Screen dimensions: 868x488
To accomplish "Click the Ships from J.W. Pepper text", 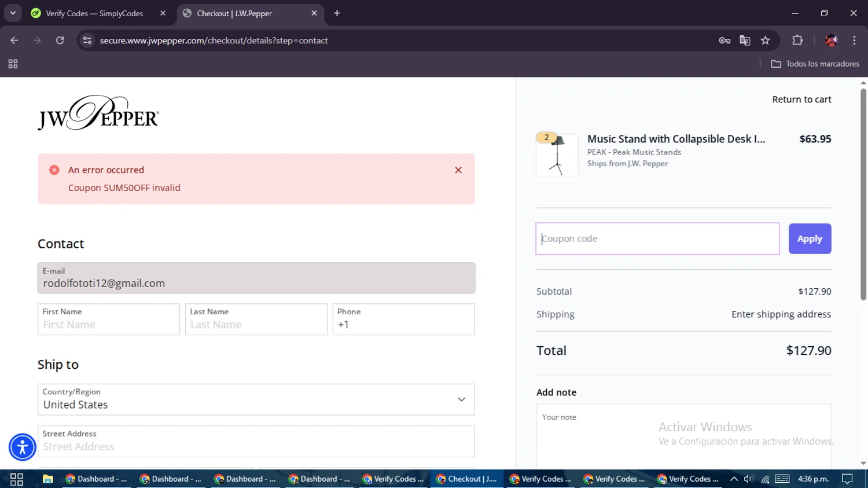I will (628, 164).
